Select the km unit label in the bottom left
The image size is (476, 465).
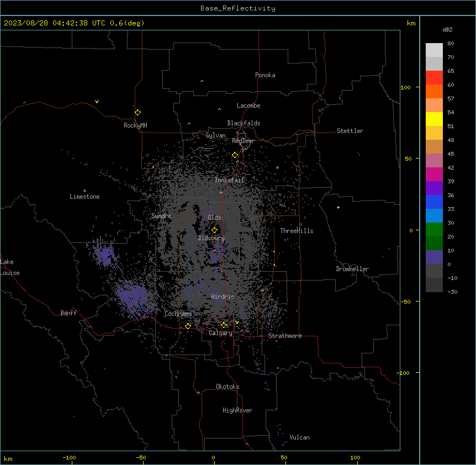coord(8,459)
